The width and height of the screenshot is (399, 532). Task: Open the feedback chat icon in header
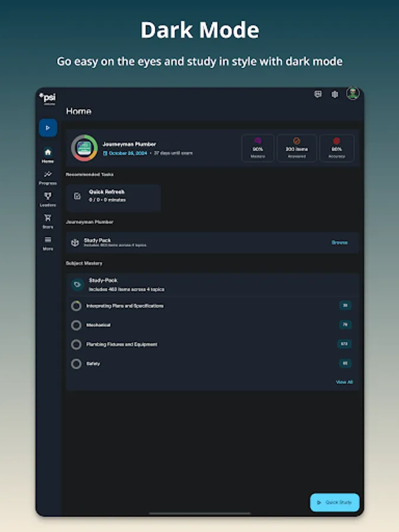pyautogui.click(x=318, y=94)
